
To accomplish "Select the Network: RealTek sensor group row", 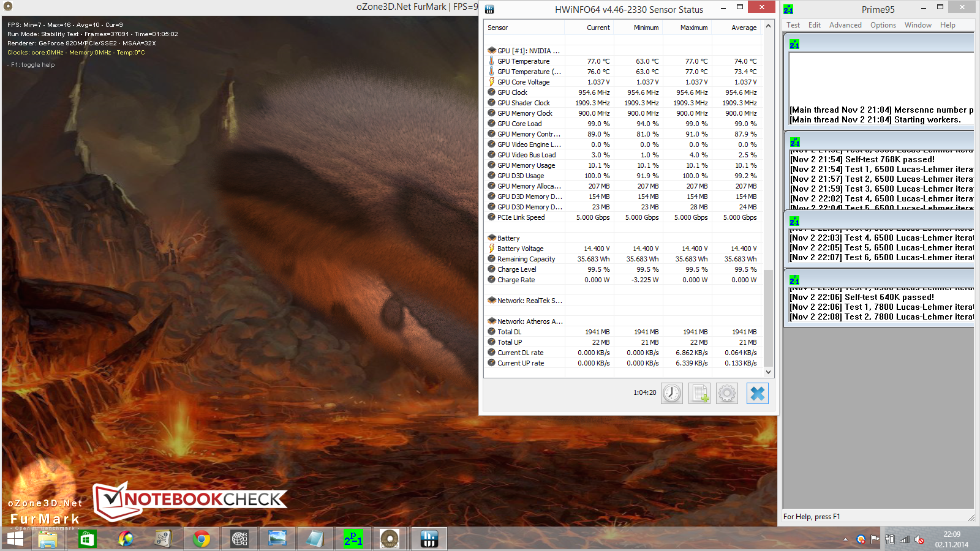I will pos(624,301).
